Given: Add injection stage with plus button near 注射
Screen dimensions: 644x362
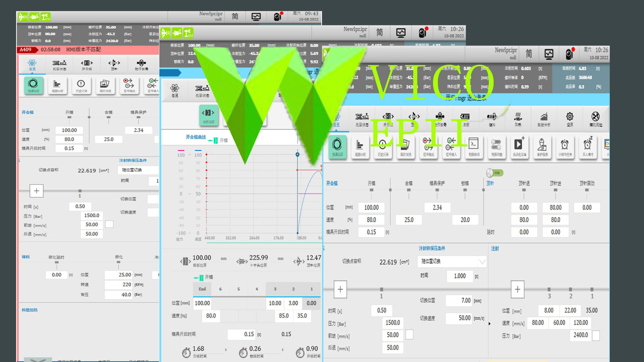Looking at the screenshot, I should pyautogui.click(x=518, y=289).
